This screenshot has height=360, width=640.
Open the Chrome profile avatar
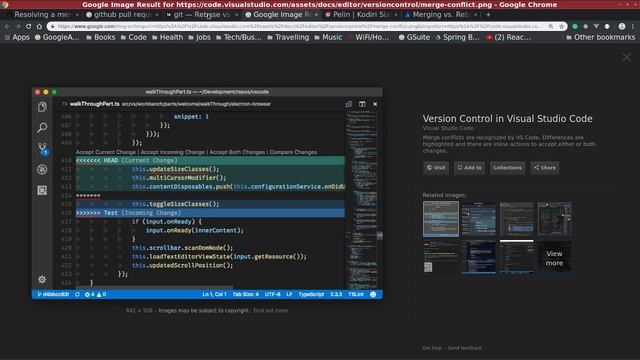(x=622, y=26)
